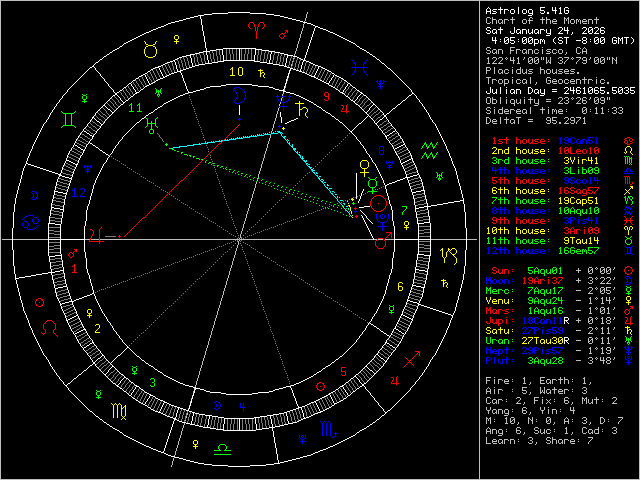Click the green Gemini glyph on the outer ring
This screenshot has height=480, width=640.
point(68,120)
